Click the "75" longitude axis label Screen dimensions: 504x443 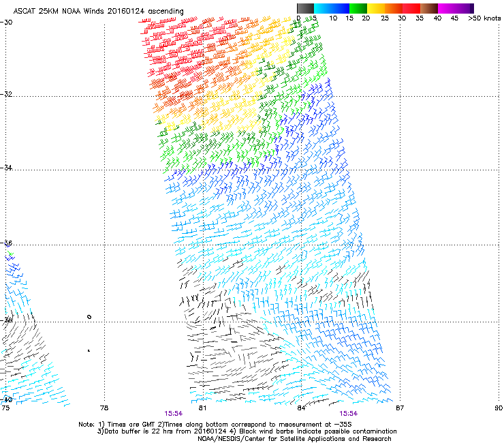pyautogui.click(x=5, y=408)
